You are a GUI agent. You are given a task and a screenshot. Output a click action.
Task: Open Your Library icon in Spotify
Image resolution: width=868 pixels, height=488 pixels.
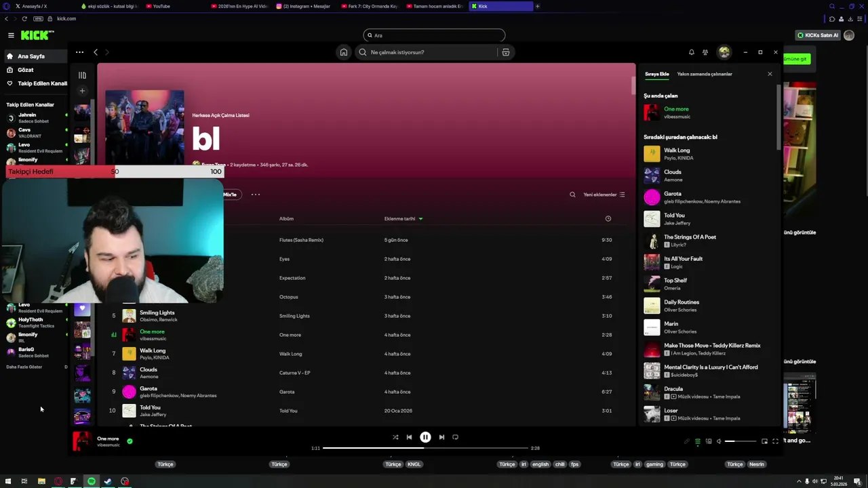pyautogui.click(x=82, y=75)
